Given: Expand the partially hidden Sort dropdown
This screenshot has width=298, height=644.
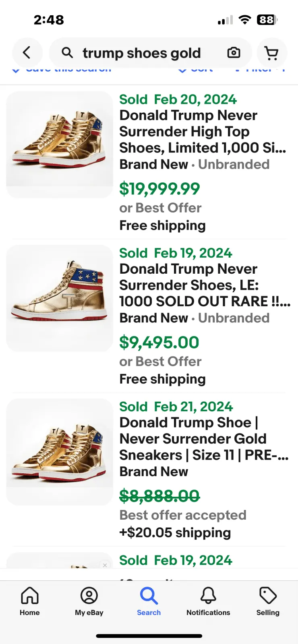Looking at the screenshot, I should [196, 70].
